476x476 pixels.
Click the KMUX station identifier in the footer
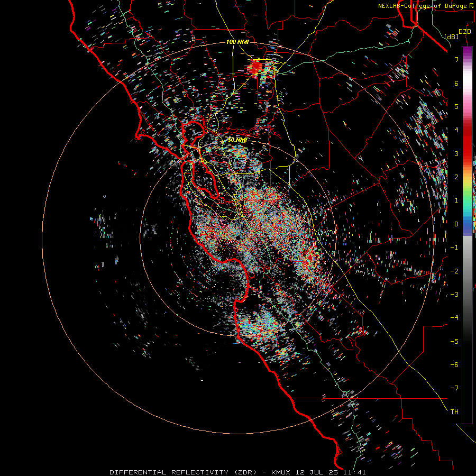pos(282,472)
